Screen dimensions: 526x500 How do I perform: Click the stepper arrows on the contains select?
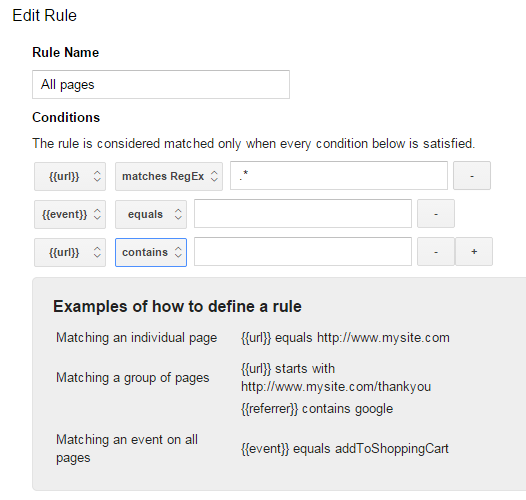(x=178, y=252)
